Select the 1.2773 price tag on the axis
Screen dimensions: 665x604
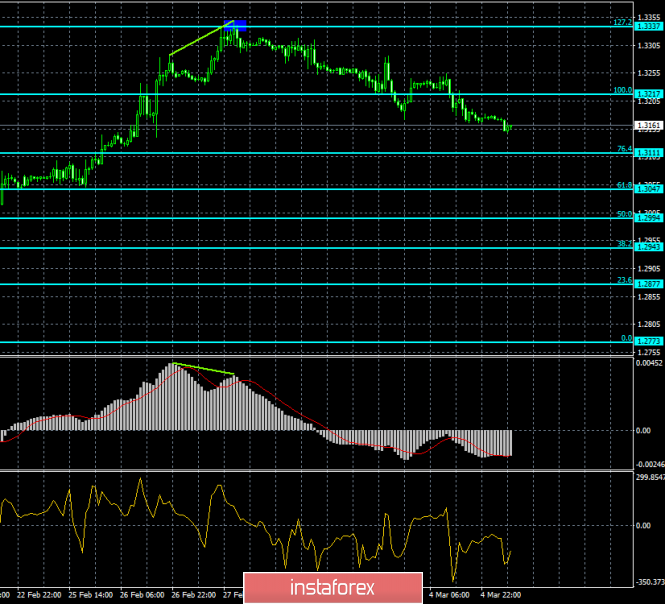coord(648,341)
